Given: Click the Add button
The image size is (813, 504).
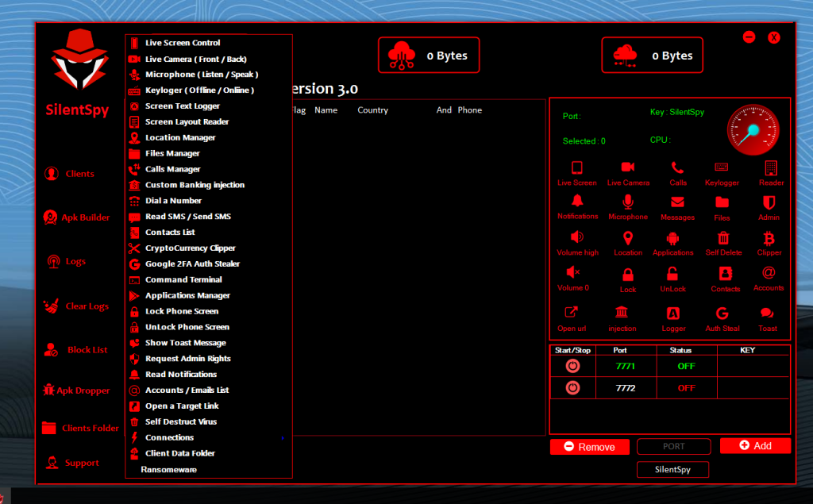Looking at the screenshot, I should (754, 446).
